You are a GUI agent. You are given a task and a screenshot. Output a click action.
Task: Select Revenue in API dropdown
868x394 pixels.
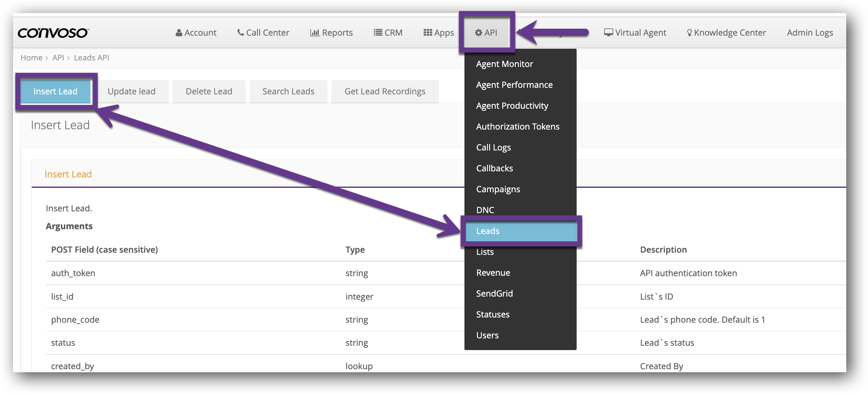point(521,273)
